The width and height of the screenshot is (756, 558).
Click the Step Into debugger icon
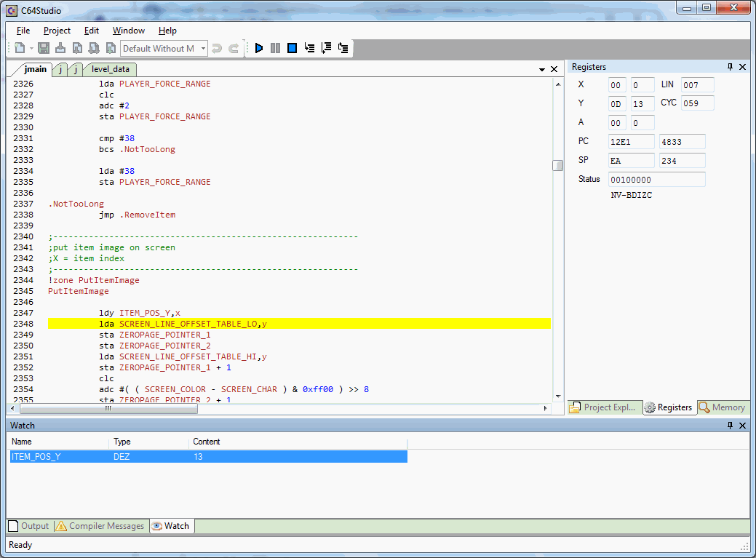coord(309,48)
